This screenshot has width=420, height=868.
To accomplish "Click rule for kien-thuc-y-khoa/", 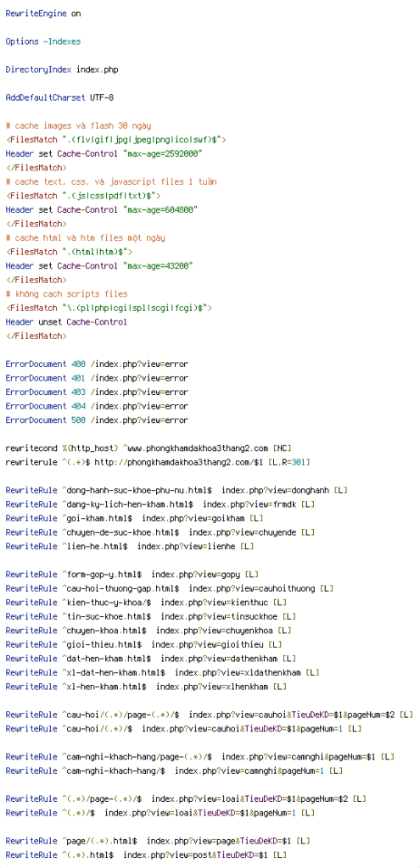I will point(146,603).
